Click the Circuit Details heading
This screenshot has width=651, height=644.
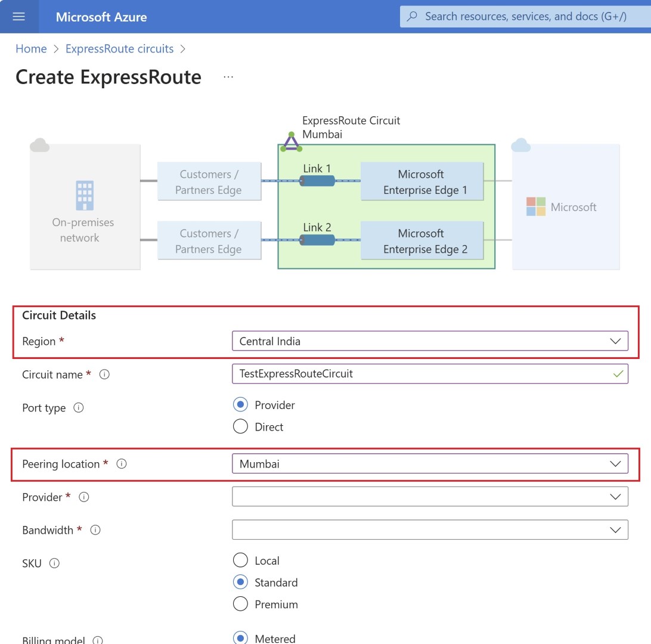(59, 315)
